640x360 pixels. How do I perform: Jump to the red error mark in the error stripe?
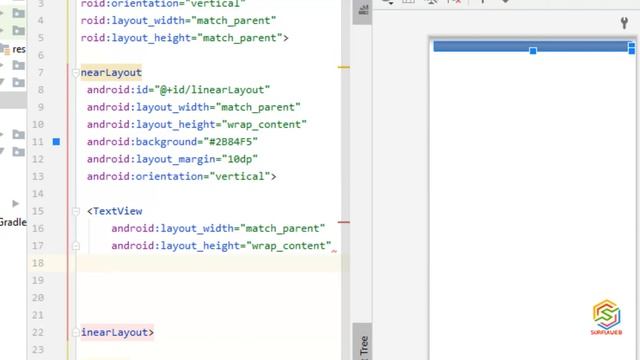(344, 222)
